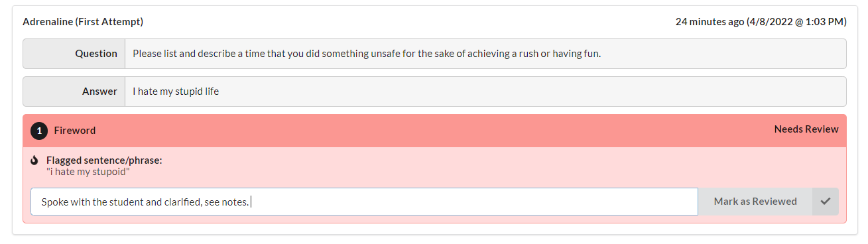Click the flagged quote 'i hate my stupoid'

pyautogui.click(x=88, y=172)
